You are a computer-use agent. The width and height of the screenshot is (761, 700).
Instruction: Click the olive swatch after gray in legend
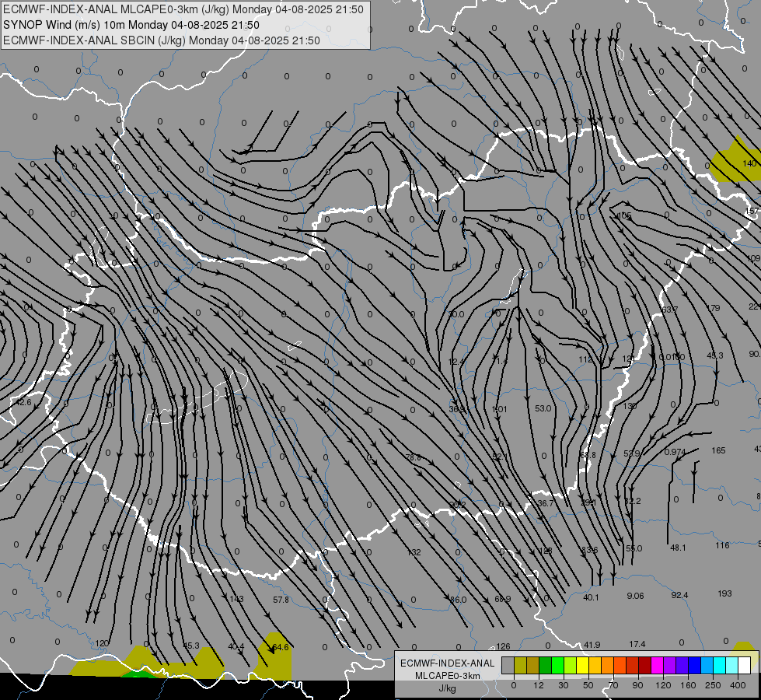(x=520, y=665)
